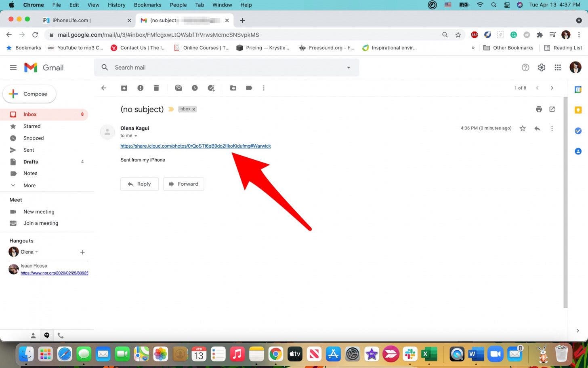Click the vertical scrollbar of email pane
Viewport: 588px width, 368px height.
565,202
